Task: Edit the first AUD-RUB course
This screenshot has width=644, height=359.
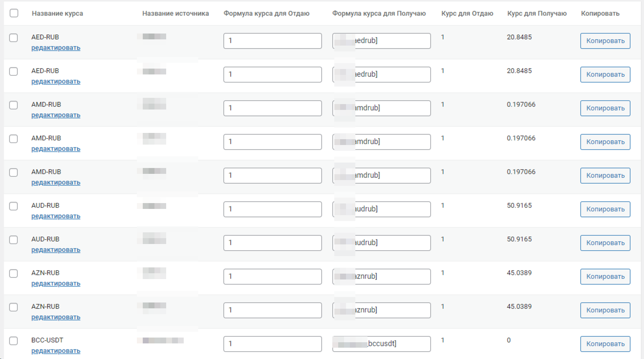Action: coord(56,216)
